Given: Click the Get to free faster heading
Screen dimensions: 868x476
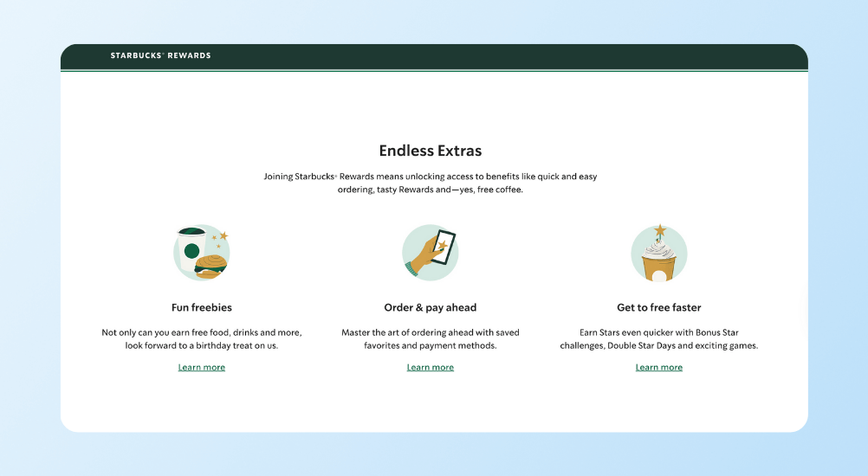Looking at the screenshot, I should (658, 307).
